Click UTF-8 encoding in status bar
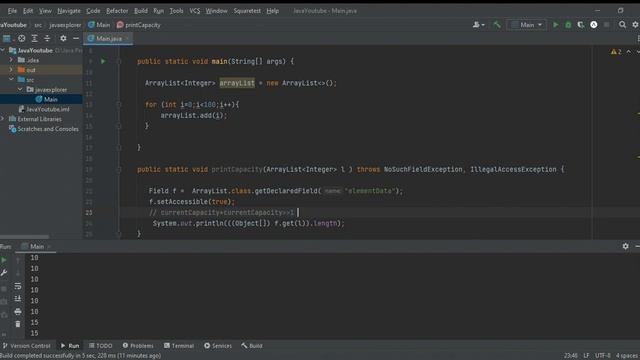Viewport: 640px width, 360px height. point(603,356)
